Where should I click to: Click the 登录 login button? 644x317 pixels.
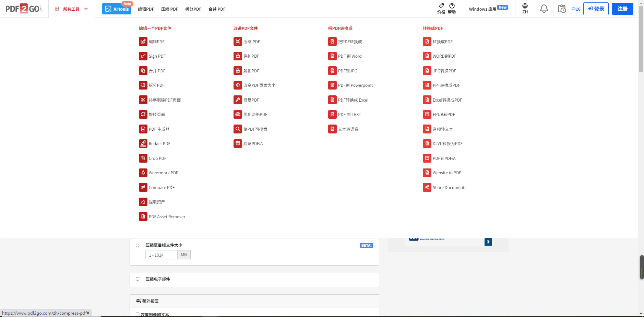596,9
